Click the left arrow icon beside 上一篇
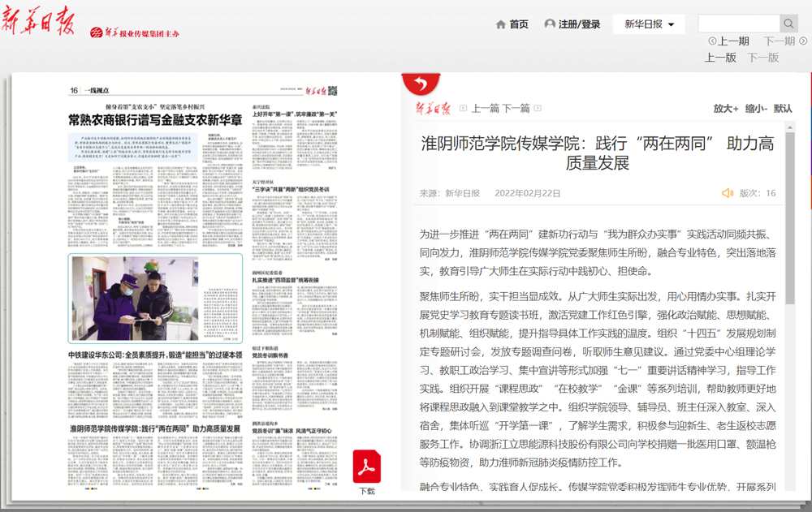 pyautogui.click(x=464, y=108)
